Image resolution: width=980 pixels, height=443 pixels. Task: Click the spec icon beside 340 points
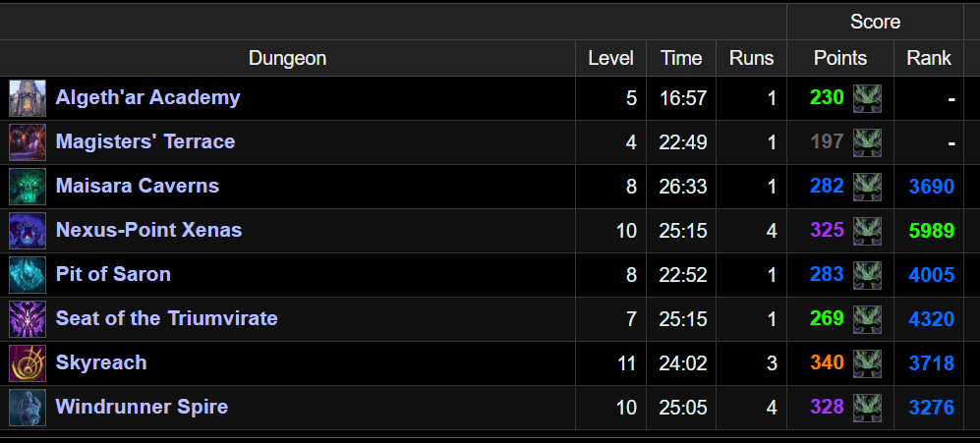[867, 363]
